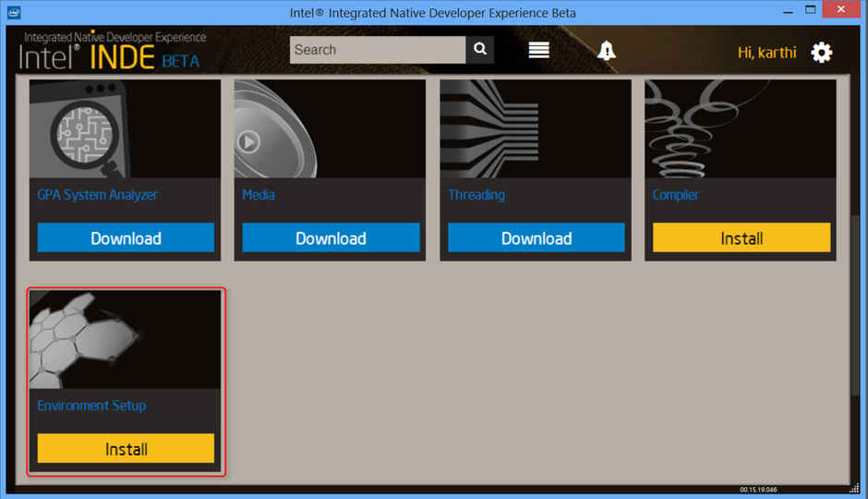Download the Threading component
868x499 pixels.
536,238
